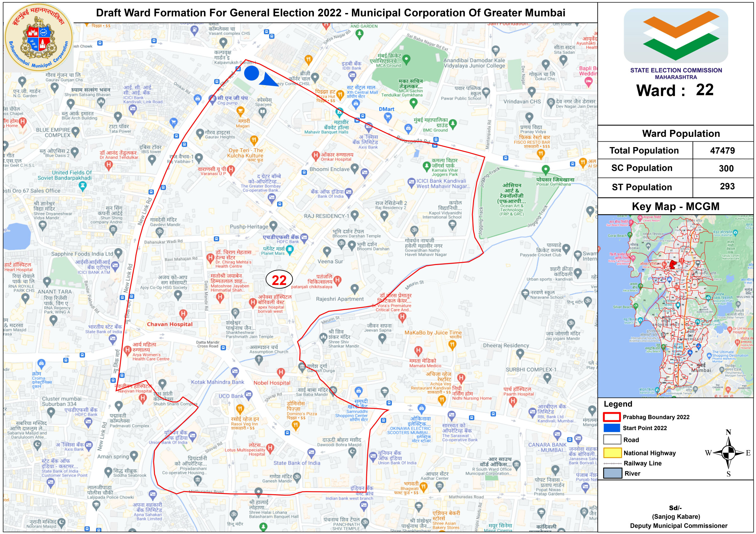Click the MCA Ground green pin

point(407,59)
